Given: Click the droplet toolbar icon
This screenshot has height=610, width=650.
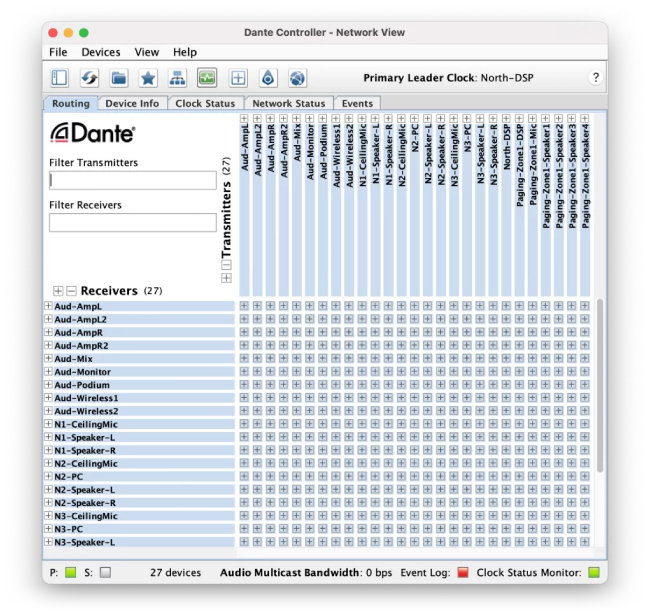Looking at the screenshot, I should coord(268,78).
